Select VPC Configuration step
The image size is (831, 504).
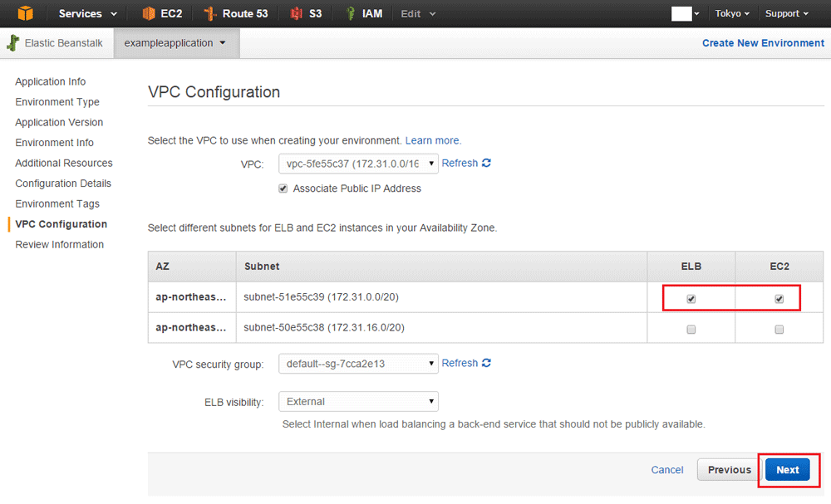(61, 224)
